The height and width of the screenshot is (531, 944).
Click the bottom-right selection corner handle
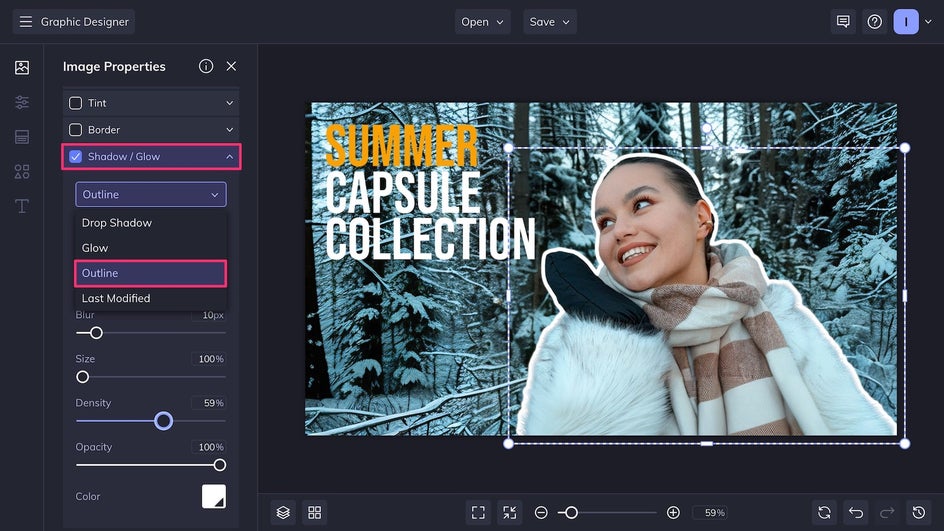click(905, 444)
